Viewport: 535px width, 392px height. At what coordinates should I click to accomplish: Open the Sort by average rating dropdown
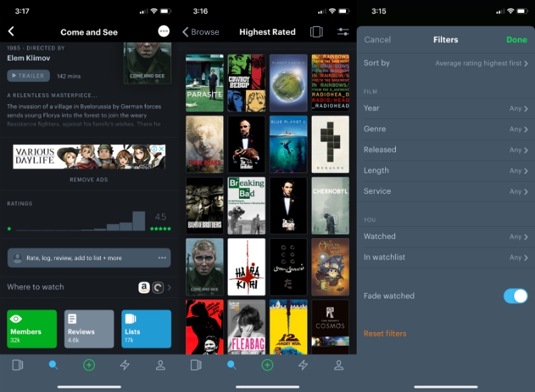coord(481,63)
